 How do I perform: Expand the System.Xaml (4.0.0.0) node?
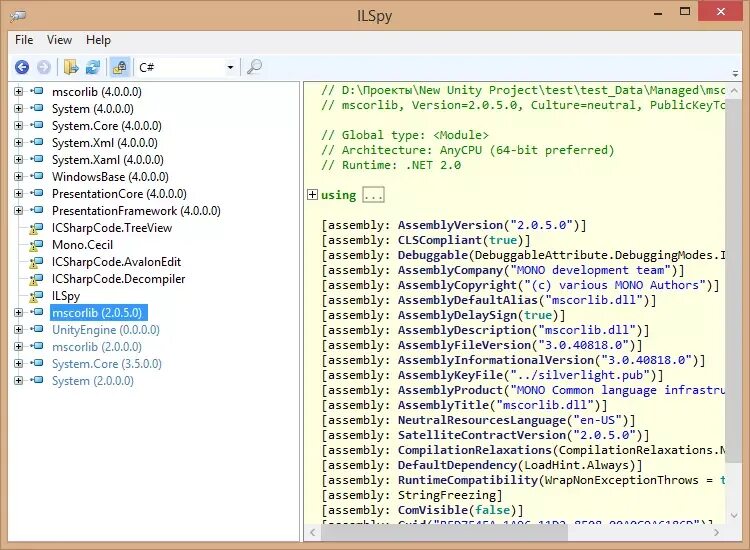coord(18,159)
